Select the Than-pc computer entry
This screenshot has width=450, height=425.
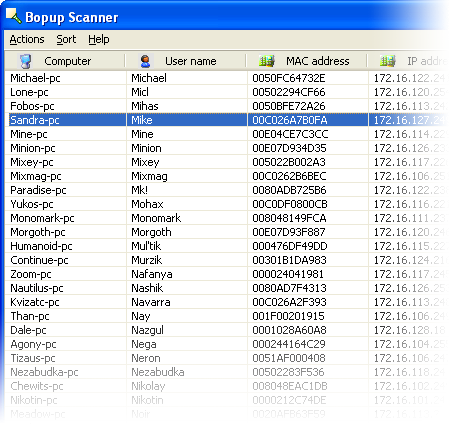coord(30,316)
